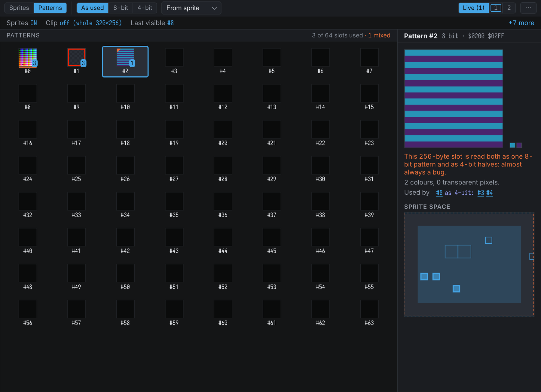Screen dimensions: 541x392
Task: Select the left half of the double sprite box
Action: (451, 252)
